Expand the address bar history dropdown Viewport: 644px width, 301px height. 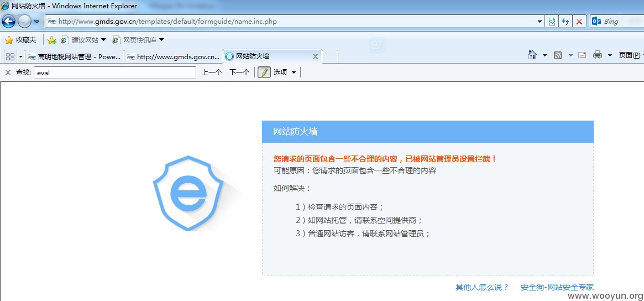(x=541, y=22)
